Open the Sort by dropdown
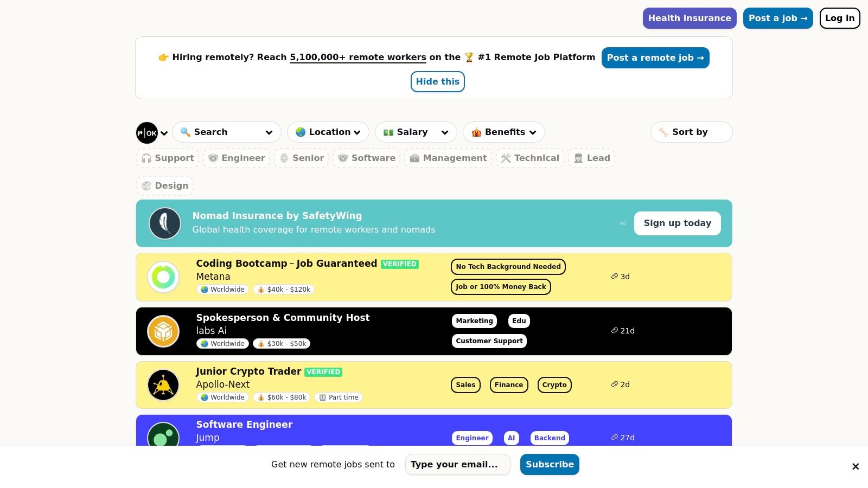Screen dimensions: 868x488 coord(692,132)
